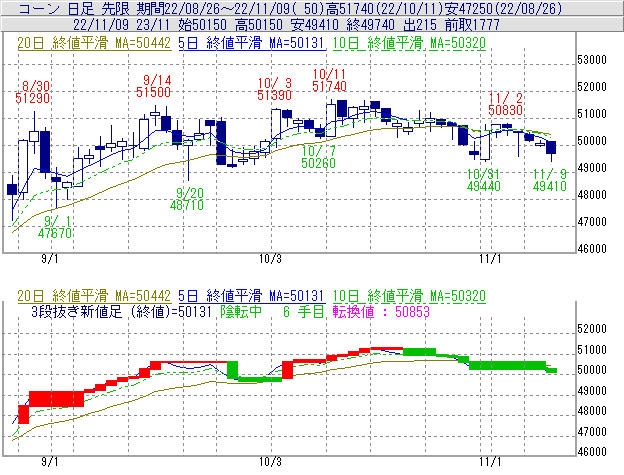Click the 20日 終値平滑 MA=50442 label in upper chart
Viewport: 624px width, 475px height.
(x=94, y=43)
